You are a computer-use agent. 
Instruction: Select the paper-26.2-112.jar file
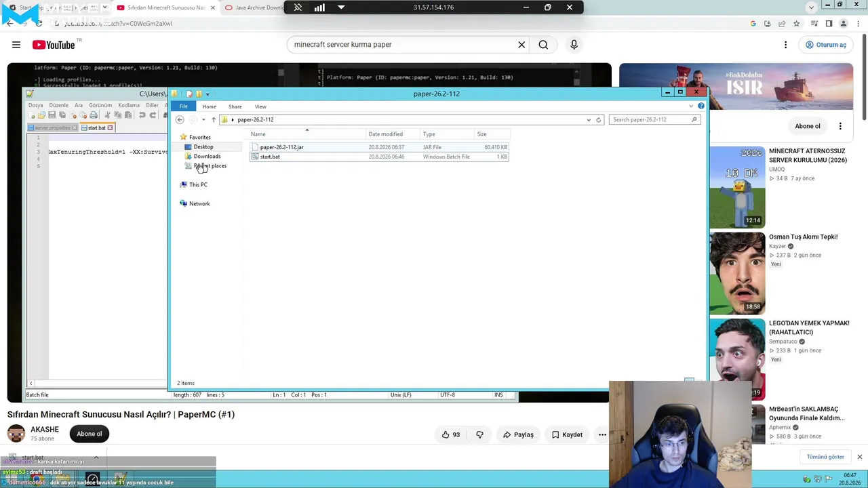coord(281,147)
